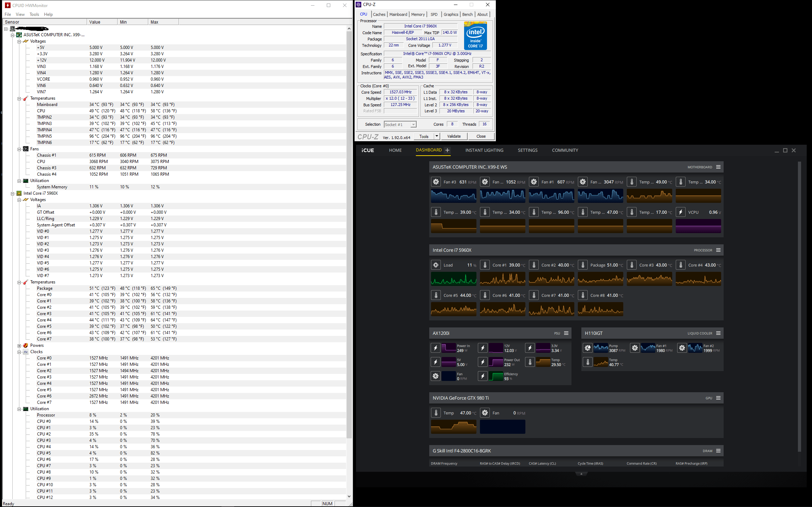Switch to the Graphics tab in CPU-Z
The height and width of the screenshot is (507, 812).
pos(451,14)
